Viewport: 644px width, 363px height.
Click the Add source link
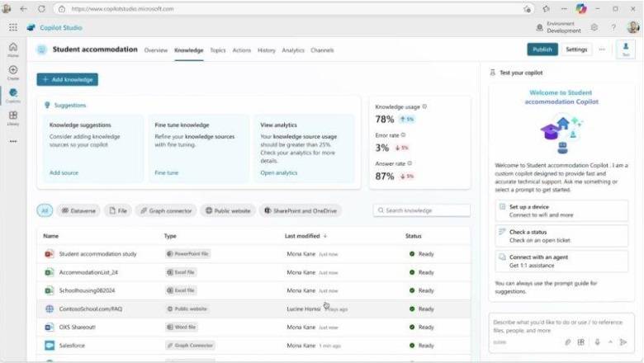(x=64, y=172)
